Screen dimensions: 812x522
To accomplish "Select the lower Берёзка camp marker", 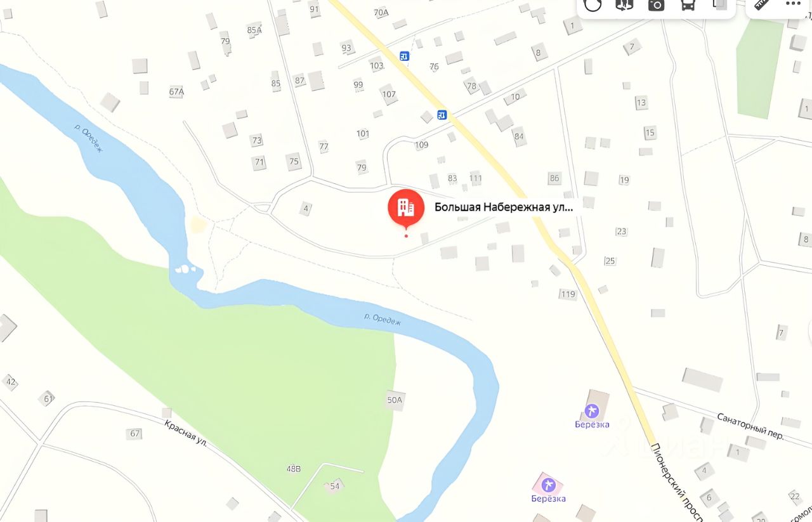I will pyautogui.click(x=549, y=485).
